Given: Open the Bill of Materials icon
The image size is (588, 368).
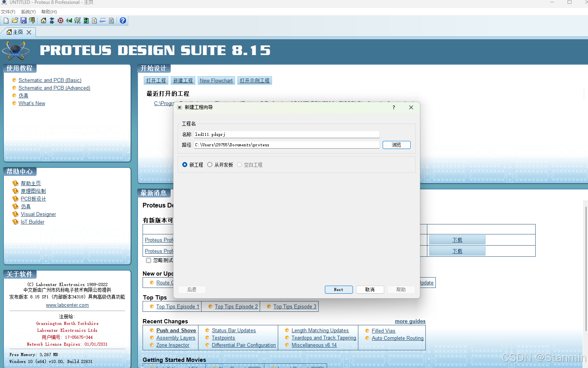Looking at the screenshot, I should [x=94, y=20].
